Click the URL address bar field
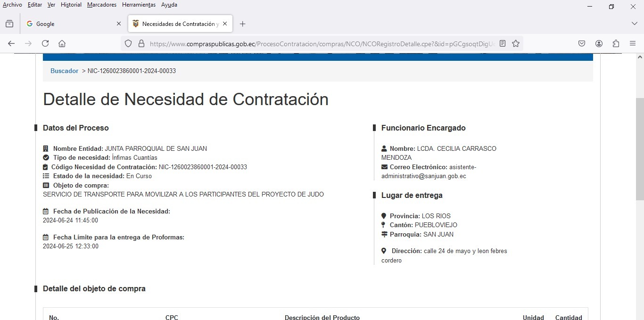 point(321,44)
